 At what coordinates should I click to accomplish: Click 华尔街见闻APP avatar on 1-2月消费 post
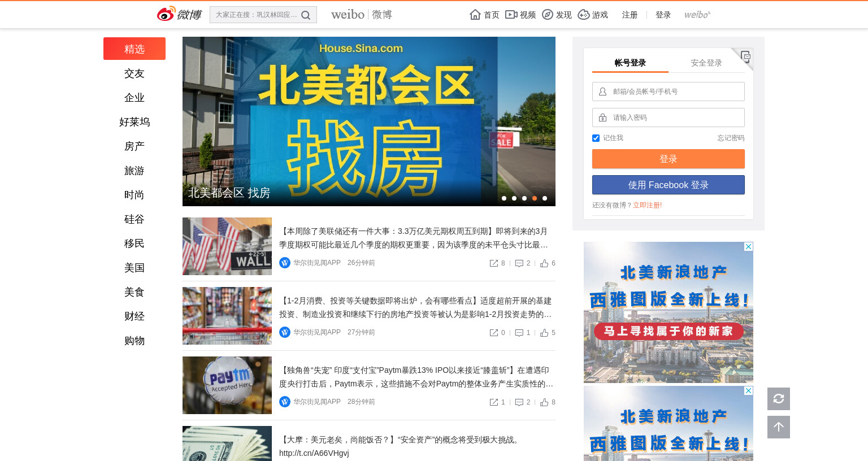pyautogui.click(x=285, y=332)
